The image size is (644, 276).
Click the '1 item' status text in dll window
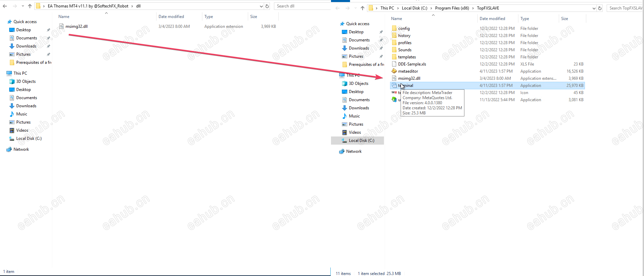(x=9, y=272)
